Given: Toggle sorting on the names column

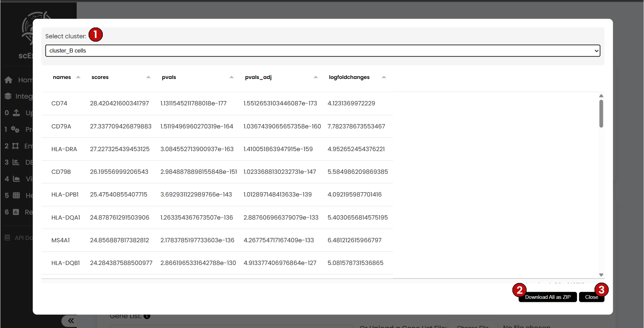Looking at the screenshot, I should [78, 77].
